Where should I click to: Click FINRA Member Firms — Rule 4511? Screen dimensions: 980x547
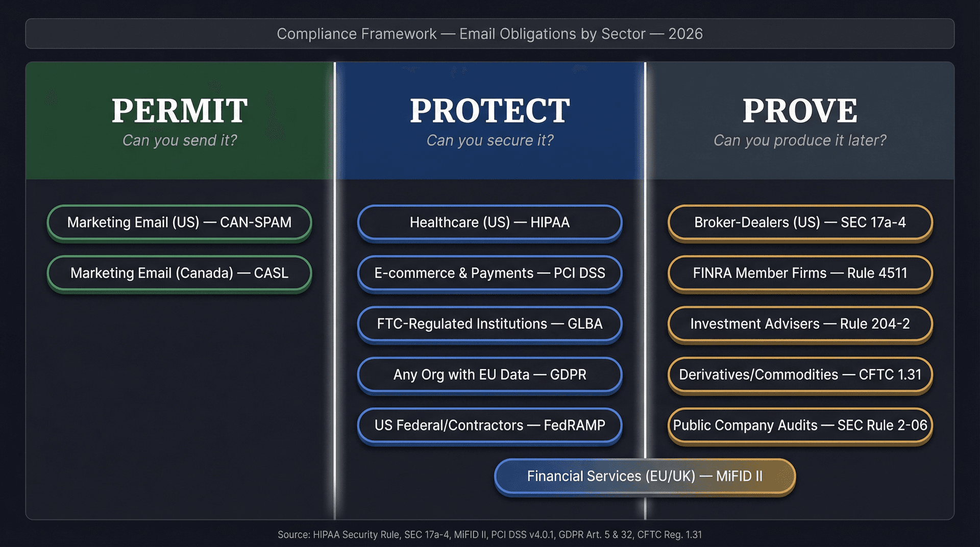799,273
